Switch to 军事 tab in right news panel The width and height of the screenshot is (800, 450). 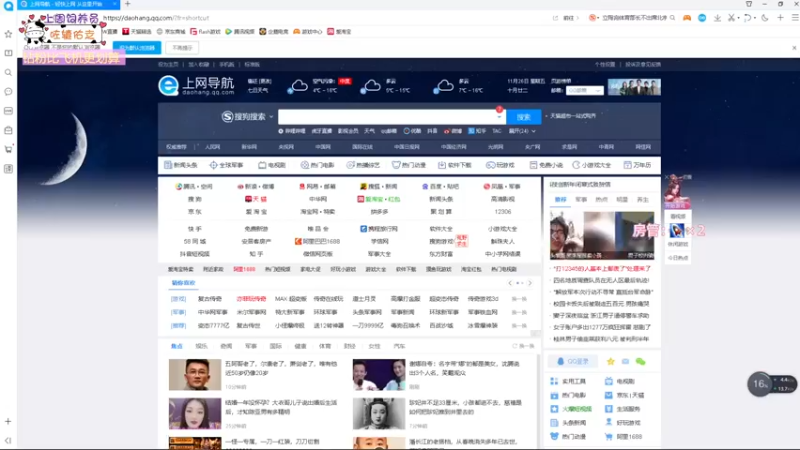click(581, 199)
